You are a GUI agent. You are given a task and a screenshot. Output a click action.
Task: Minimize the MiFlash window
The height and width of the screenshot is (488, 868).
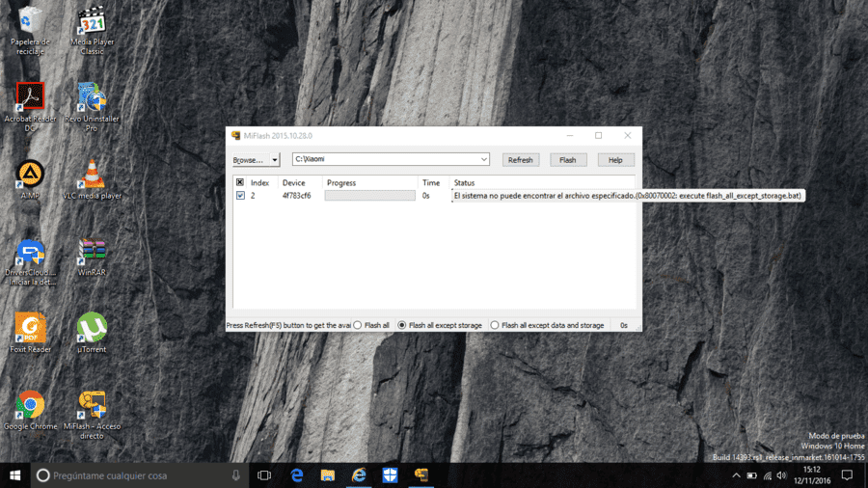(570, 136)
